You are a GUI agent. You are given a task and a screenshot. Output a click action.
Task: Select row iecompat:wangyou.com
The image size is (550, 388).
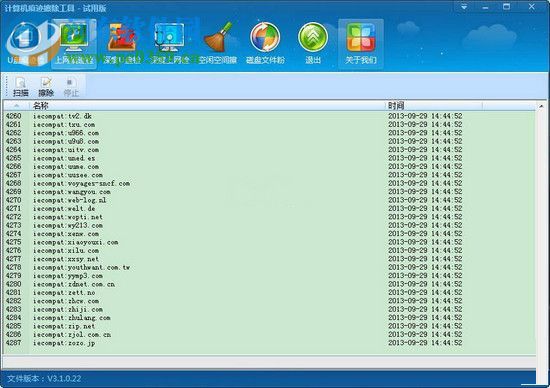point(269,192)
